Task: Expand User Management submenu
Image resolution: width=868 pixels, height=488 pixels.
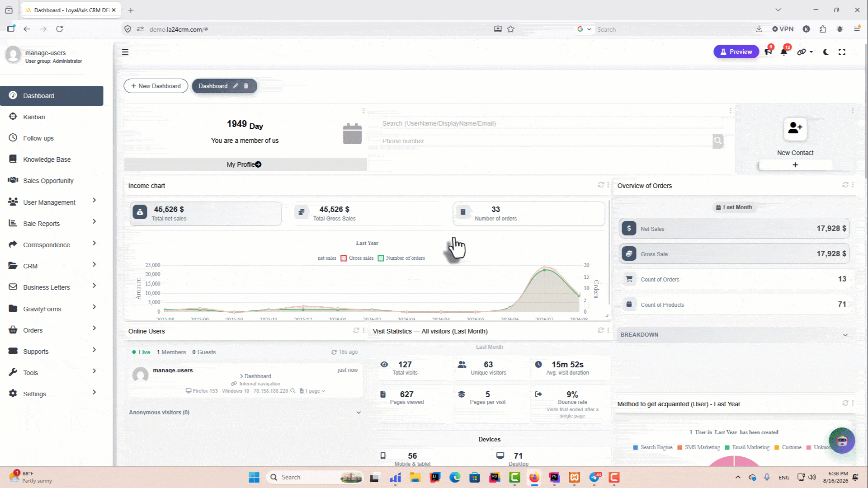Action: point(52,202)
